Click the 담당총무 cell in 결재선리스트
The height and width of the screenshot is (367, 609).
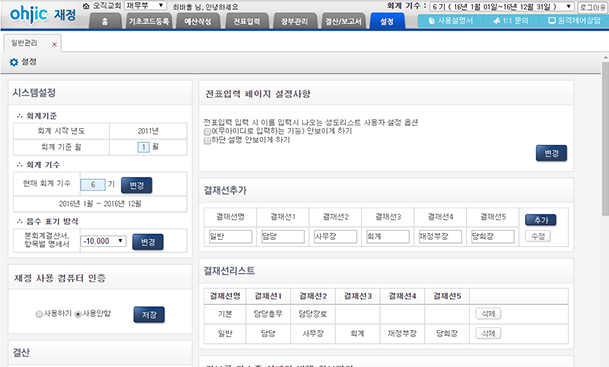(x=268, y=314)
